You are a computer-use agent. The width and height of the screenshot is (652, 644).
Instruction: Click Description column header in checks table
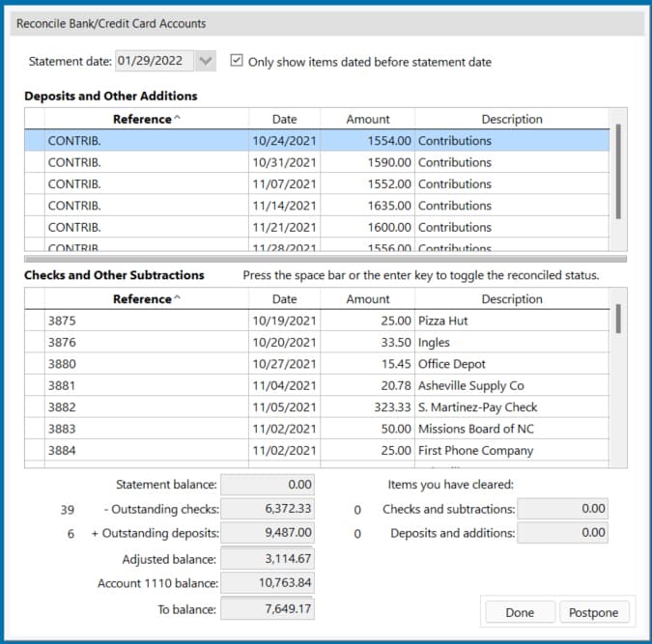tap(511, 299)
